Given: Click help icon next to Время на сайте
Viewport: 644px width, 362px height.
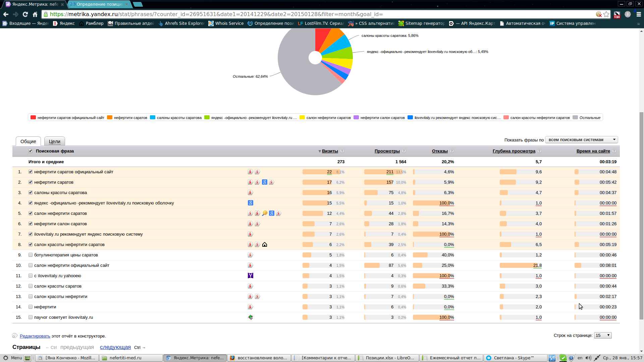Looking at the screenshot, I should [614, 151].
